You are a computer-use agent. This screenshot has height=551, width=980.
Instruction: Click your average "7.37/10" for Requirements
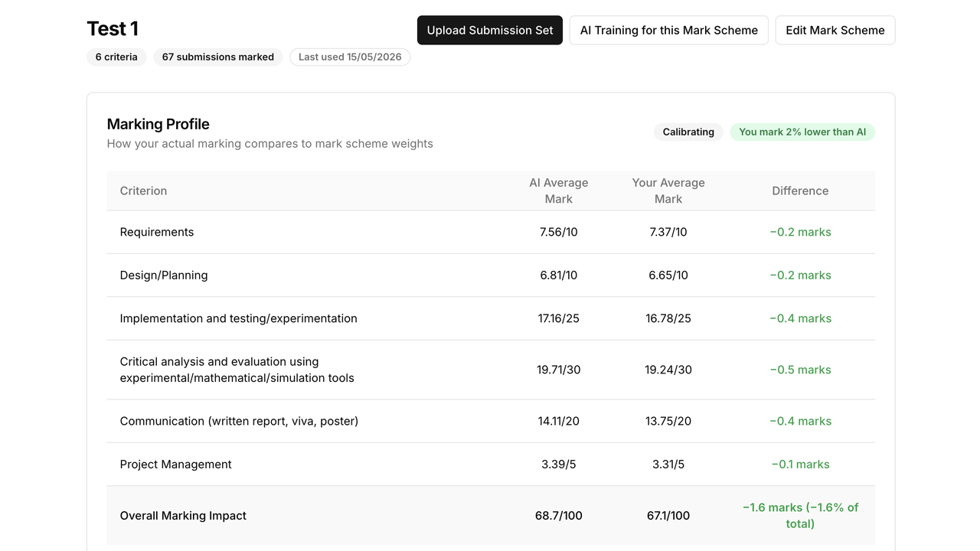coord(668,233)
